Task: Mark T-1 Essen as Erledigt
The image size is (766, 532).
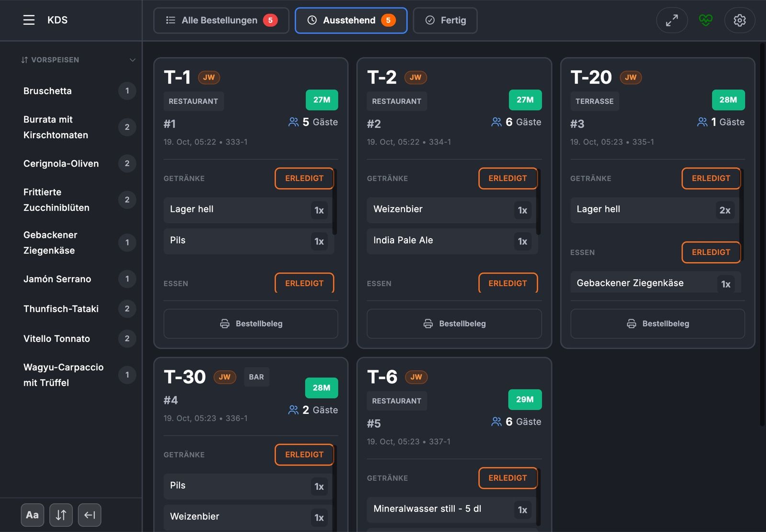Action: click(x=304, y=283)
